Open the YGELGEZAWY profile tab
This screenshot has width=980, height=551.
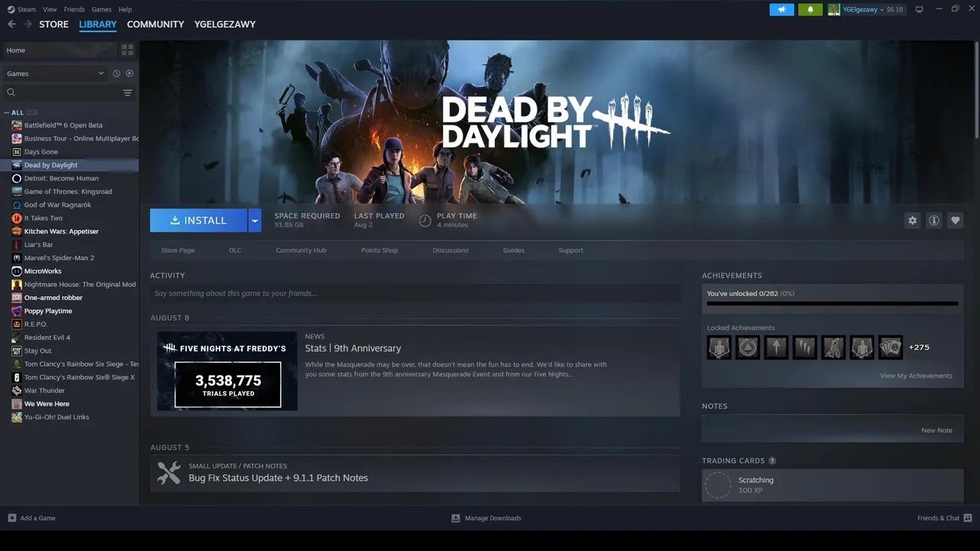(225, 24)
